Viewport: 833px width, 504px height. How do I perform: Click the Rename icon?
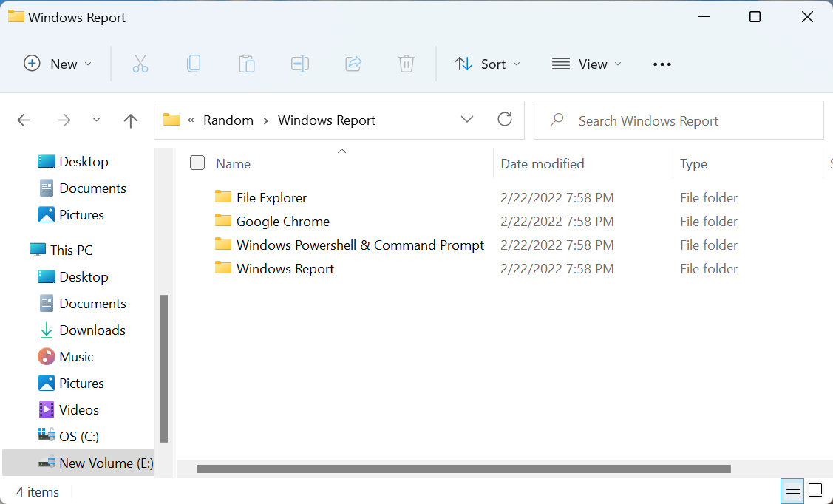300,64
